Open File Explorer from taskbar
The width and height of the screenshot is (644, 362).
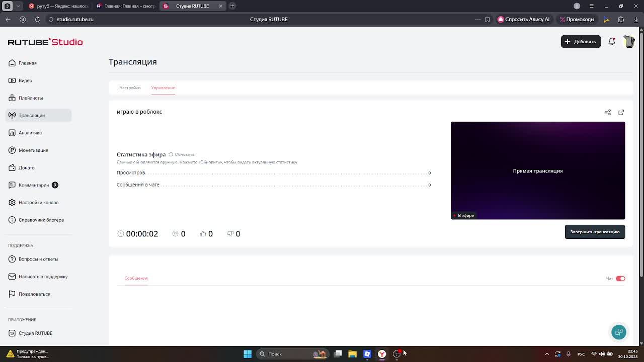click(x=352, y=354)
